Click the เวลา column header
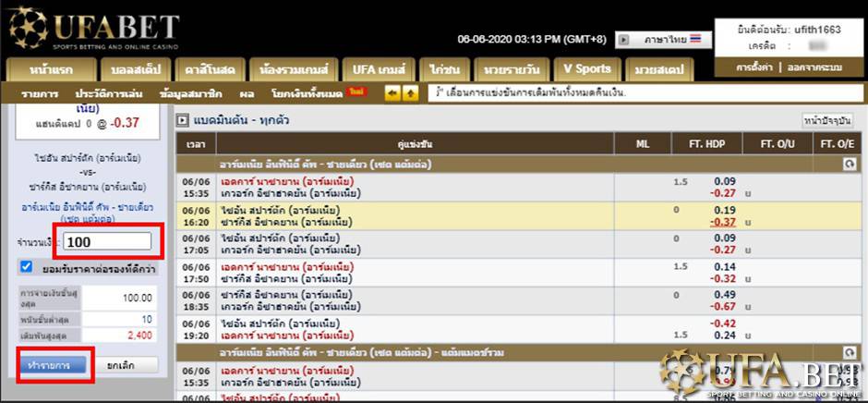Screen dimensions: 868x403 196,144
